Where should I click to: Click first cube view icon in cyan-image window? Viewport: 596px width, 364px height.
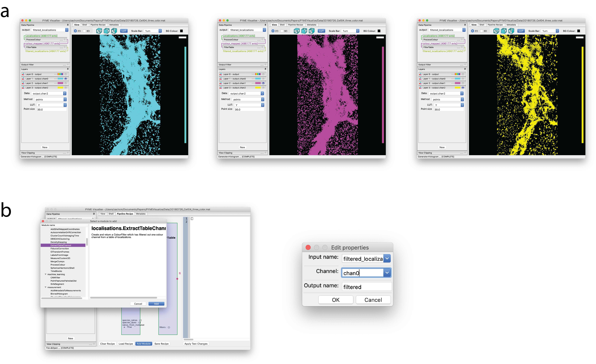pyautogui.click(x=99, y=31)
